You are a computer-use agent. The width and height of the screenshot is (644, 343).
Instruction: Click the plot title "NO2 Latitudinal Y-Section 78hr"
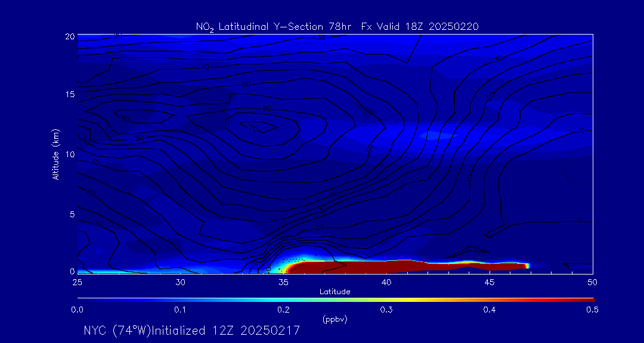[274, 27]
